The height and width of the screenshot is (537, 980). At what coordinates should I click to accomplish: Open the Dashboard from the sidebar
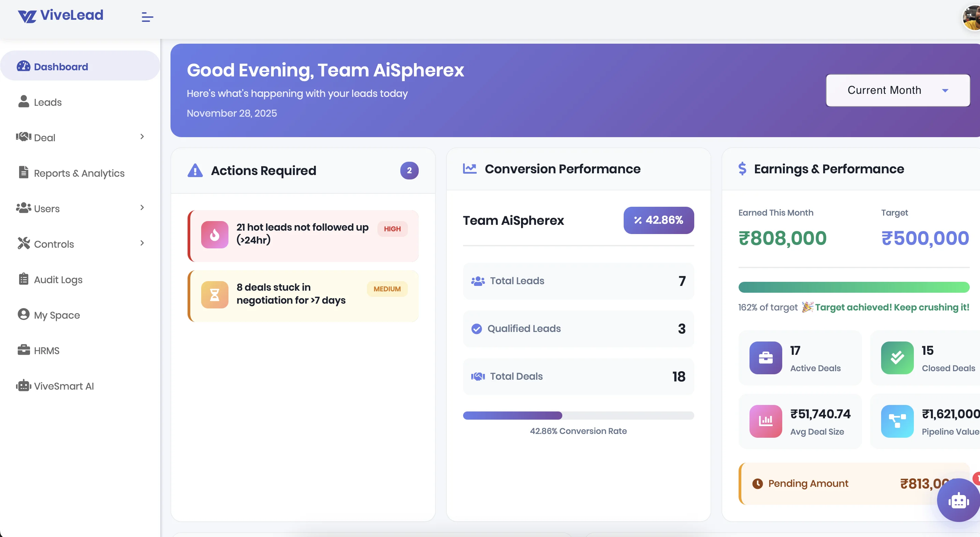(x=60, y=66)
